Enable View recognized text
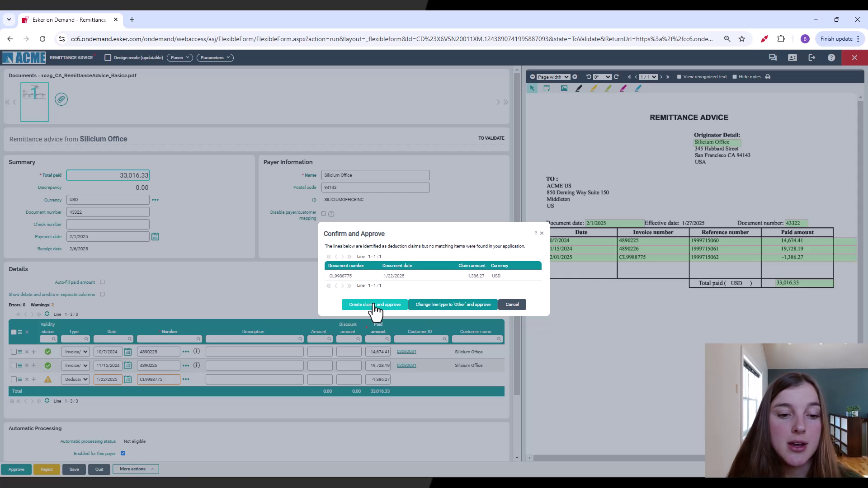Image resolution: width=868 pixels, height=488 pixels. tap(679, 77)
